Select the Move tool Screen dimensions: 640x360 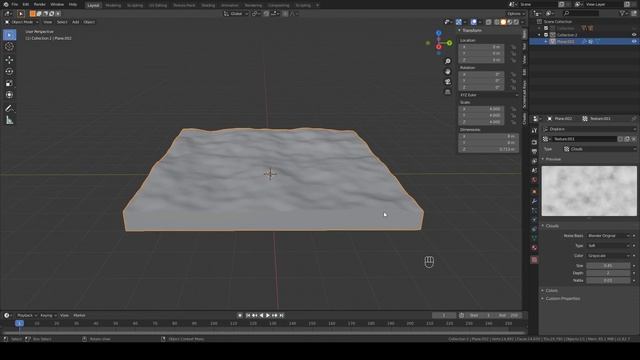(9, 60)
